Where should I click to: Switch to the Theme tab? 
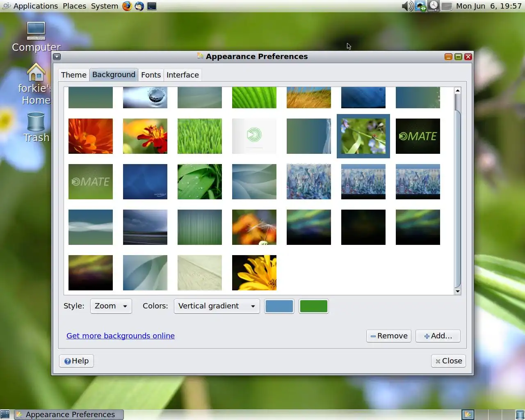[74, 75]
